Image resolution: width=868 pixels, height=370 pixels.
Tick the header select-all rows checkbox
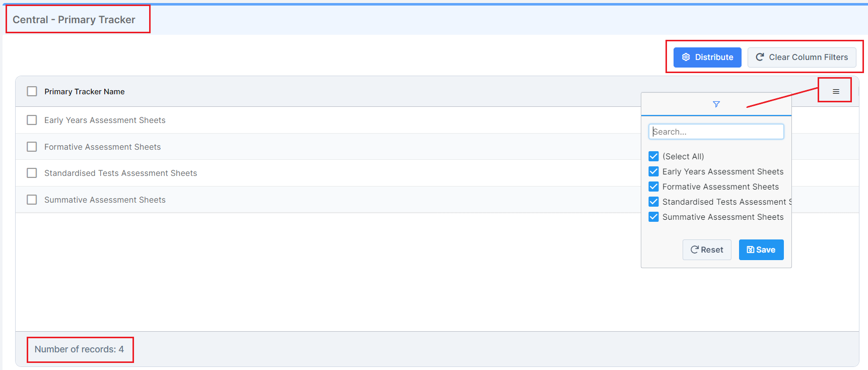tap(32, 91)
